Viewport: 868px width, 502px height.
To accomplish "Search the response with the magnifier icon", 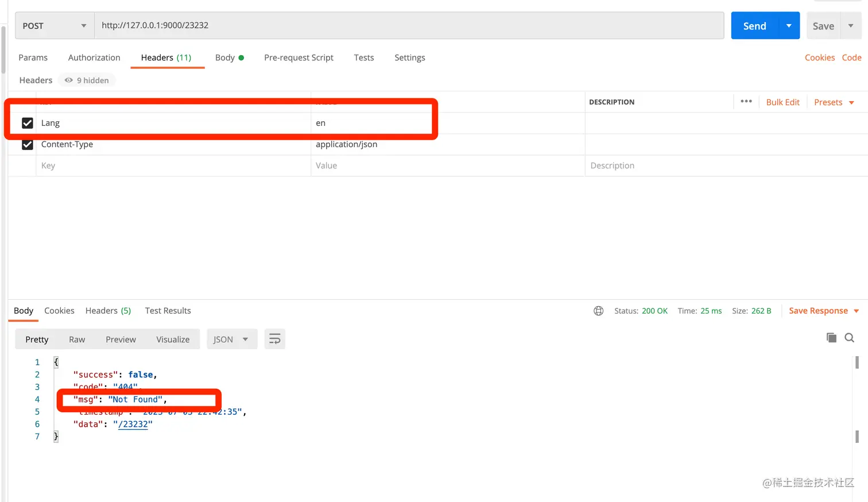I will (850, 338).
